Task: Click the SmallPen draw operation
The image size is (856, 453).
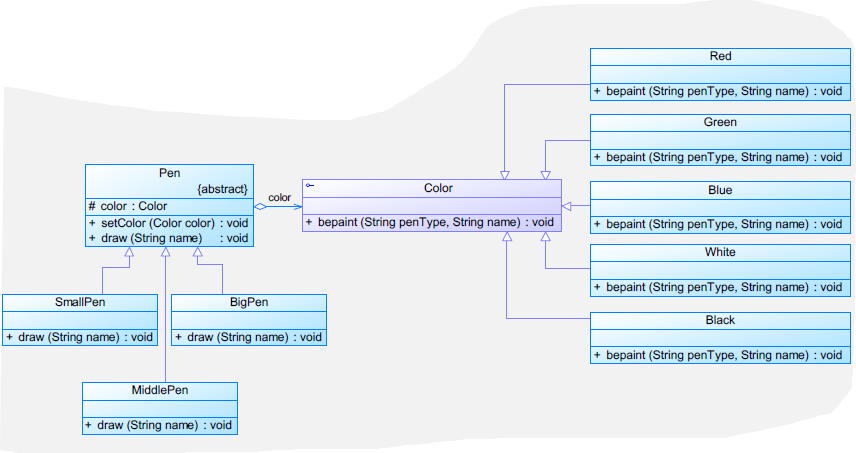Action: 80,337
